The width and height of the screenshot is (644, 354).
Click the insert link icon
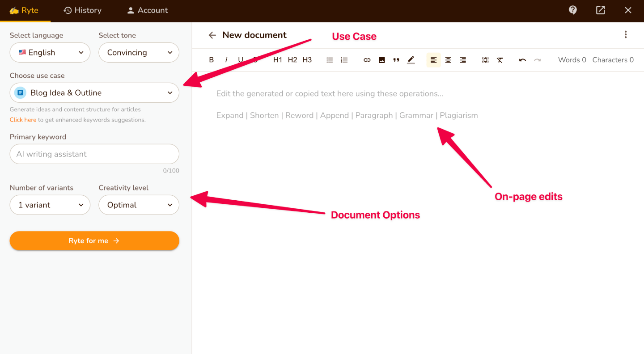coord(367,60)
